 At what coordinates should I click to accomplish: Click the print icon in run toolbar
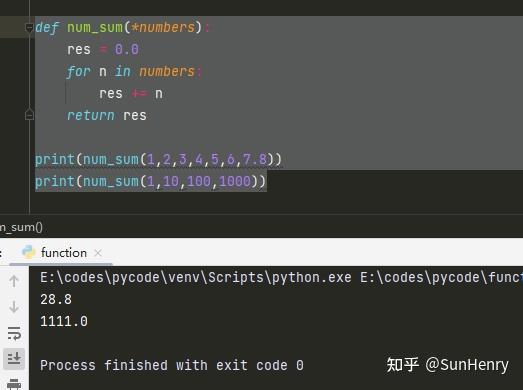(14, 384)
